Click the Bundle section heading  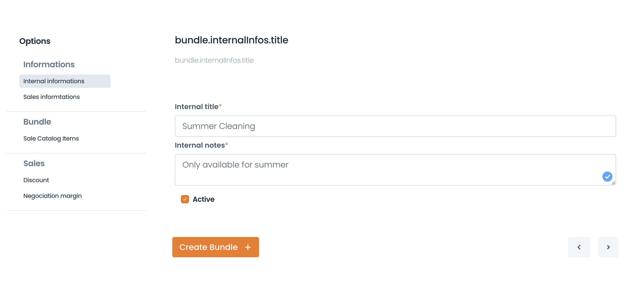37,122
